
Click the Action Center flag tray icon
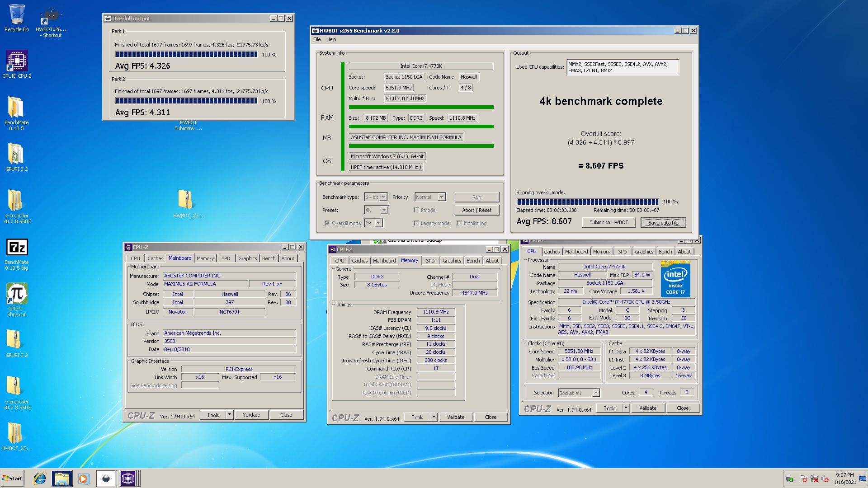[x=803, y=479]
